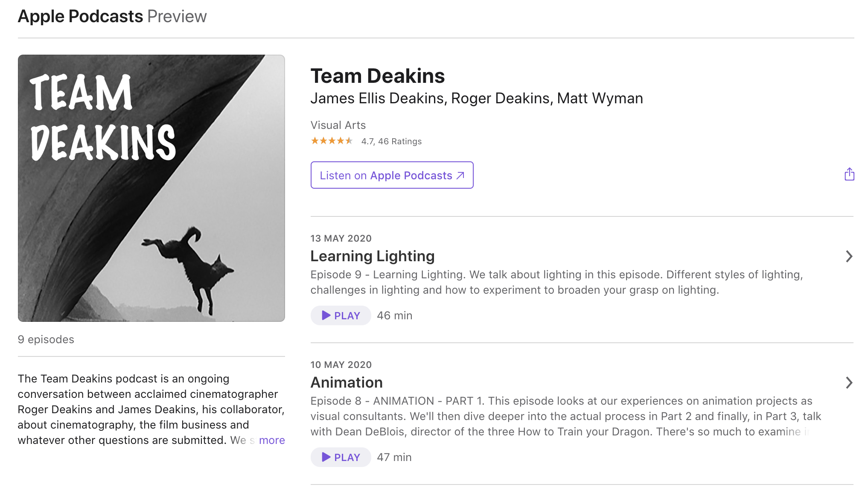
Task: Play the Animation episode
Action: click(341, 457)
